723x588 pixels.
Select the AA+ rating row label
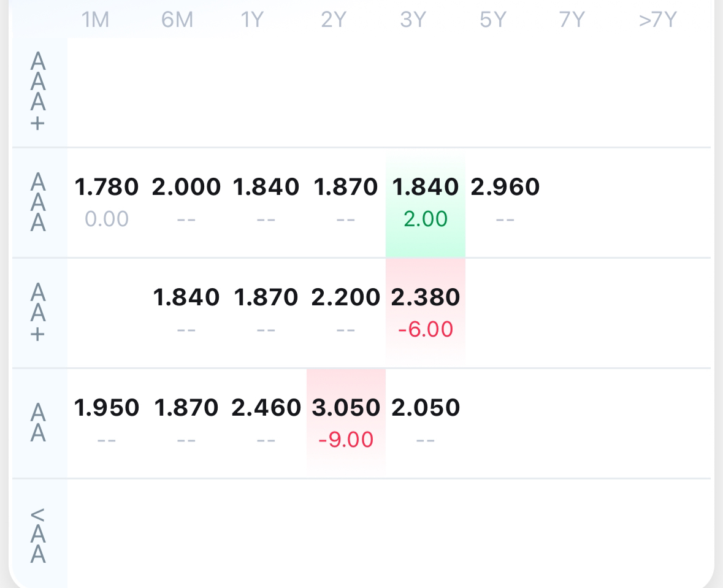pos(39,313)
